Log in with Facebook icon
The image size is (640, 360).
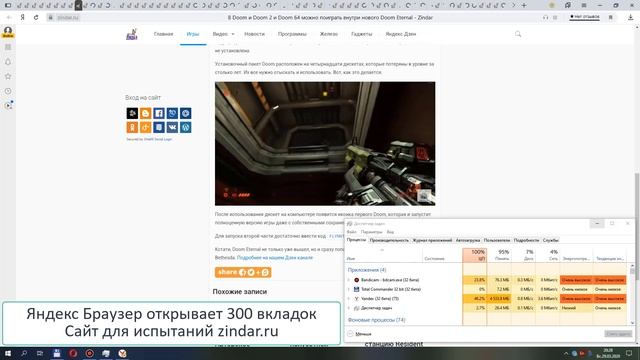(159, 113)
